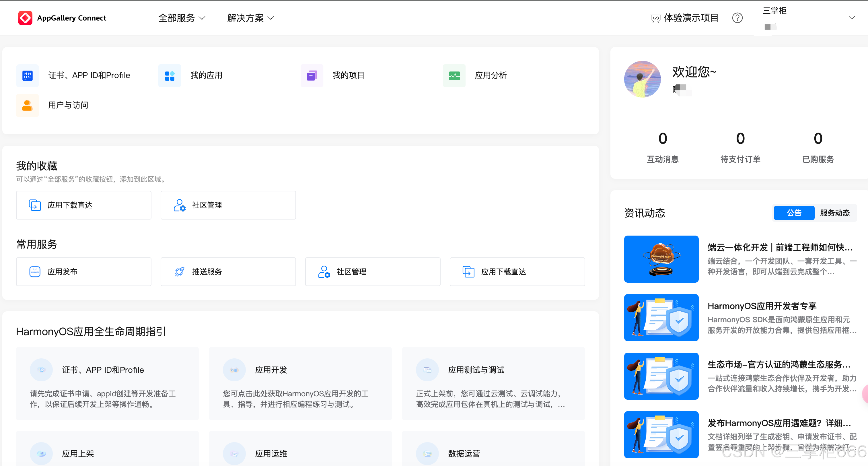Click the 待支付订单 count
Viewport: 868px width, 466px height.
[741, 138]
